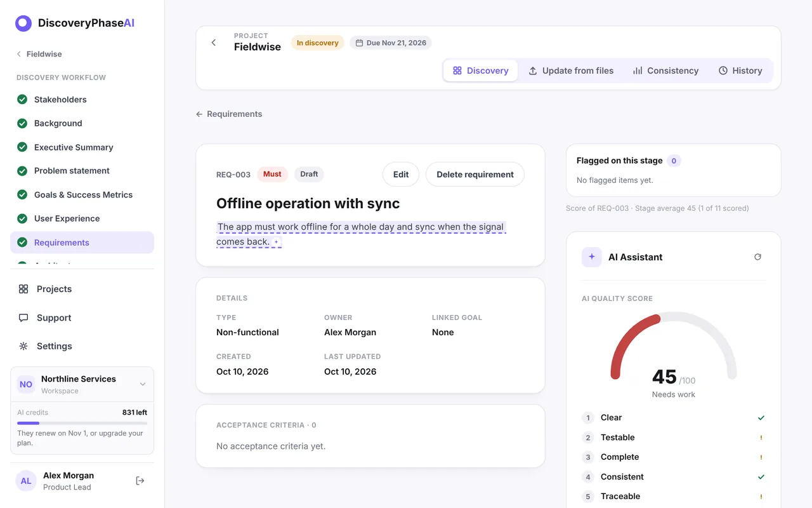Viewport: 812px width, 508px height.
Task: Click the warning icon on the Traceable row
Action: tap(761, 497)
